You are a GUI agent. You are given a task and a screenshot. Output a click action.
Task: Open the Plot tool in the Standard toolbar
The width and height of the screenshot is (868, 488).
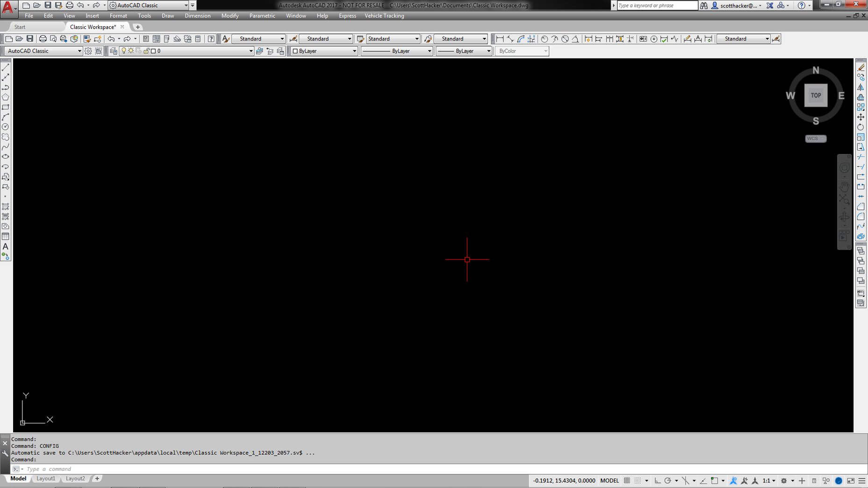point(42,39)
